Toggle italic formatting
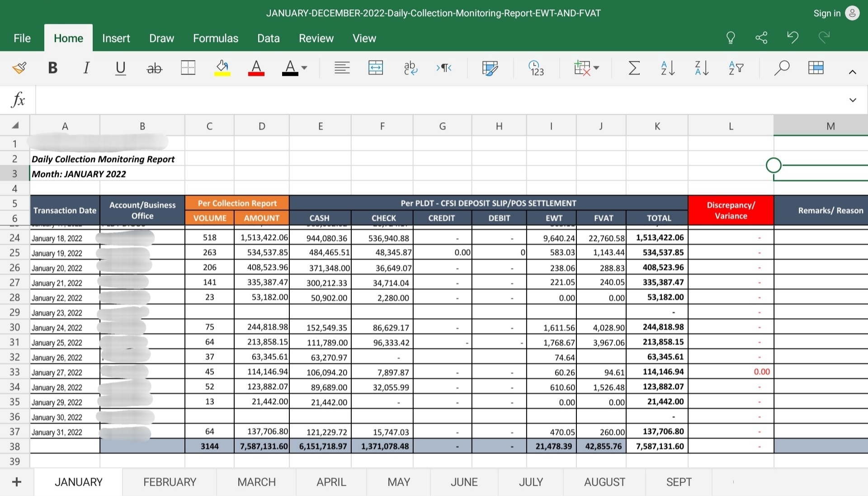This screenshot has width=868, height=496. coord(86,68)
